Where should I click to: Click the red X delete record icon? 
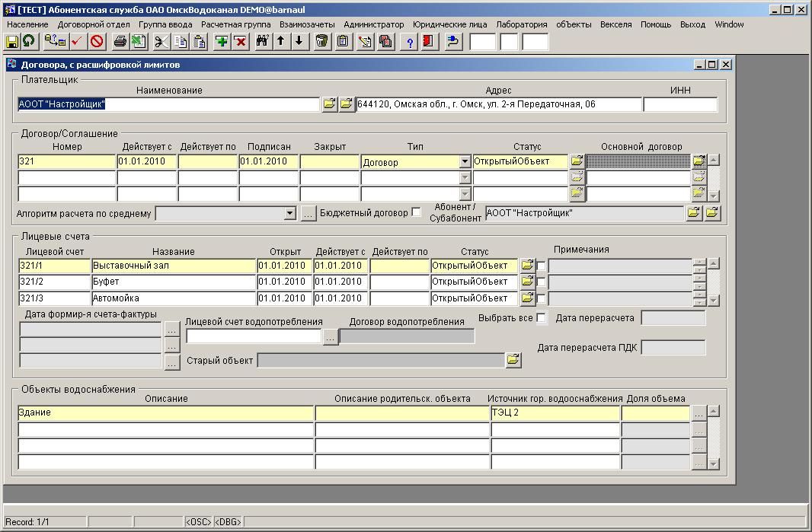click(x=240, y=42)
